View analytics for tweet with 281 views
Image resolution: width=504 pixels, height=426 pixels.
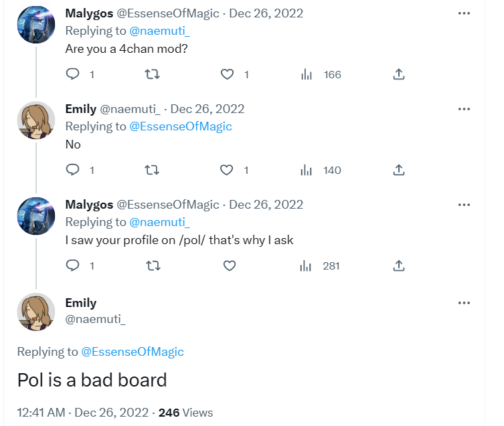[x=307, y=266]
